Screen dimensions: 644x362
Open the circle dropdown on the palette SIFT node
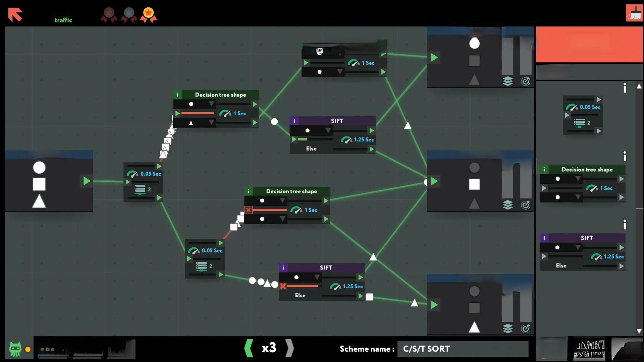pyautogui.click(x=578, y=247)
